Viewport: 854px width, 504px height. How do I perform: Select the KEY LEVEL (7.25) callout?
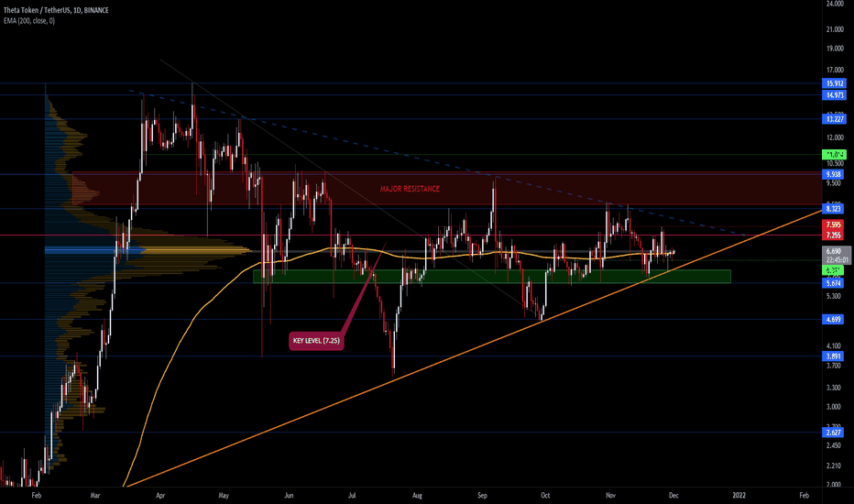click(x=316, y=341)
